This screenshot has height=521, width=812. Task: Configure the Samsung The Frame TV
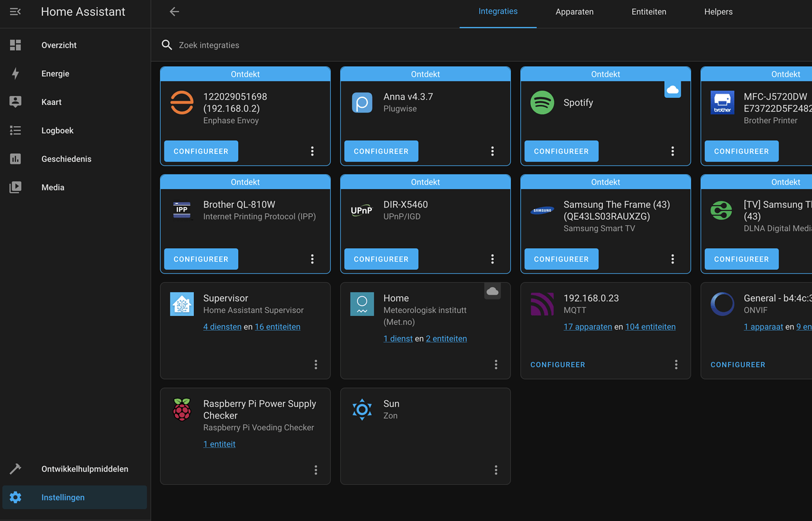tap(561, 259)
